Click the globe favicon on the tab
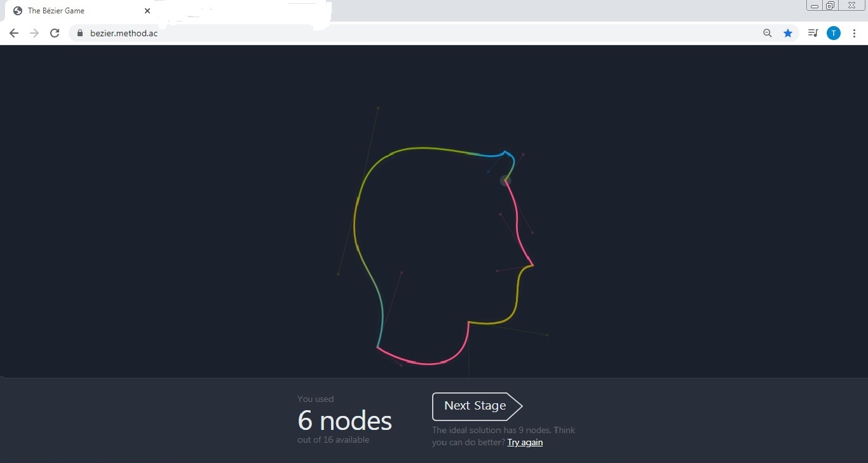The height and width of the screenshot is (463, 868). pos(17,11)
